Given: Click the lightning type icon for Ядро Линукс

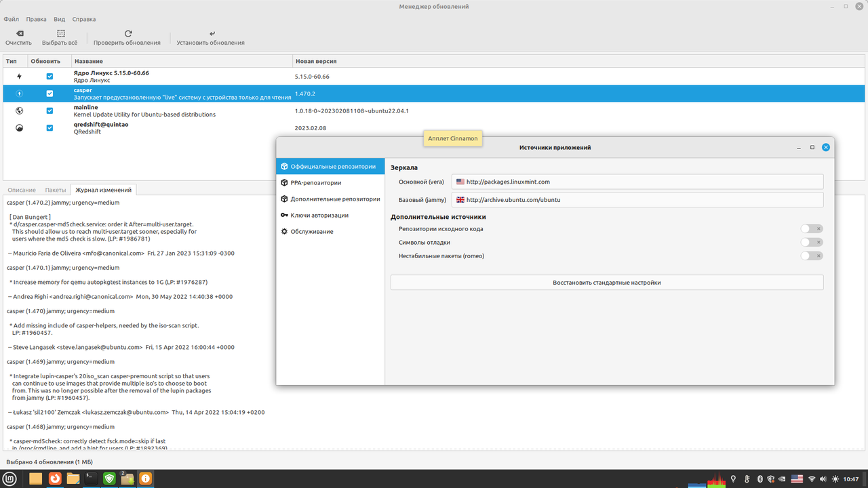Looking at the screenshot, I should [19, 76].
